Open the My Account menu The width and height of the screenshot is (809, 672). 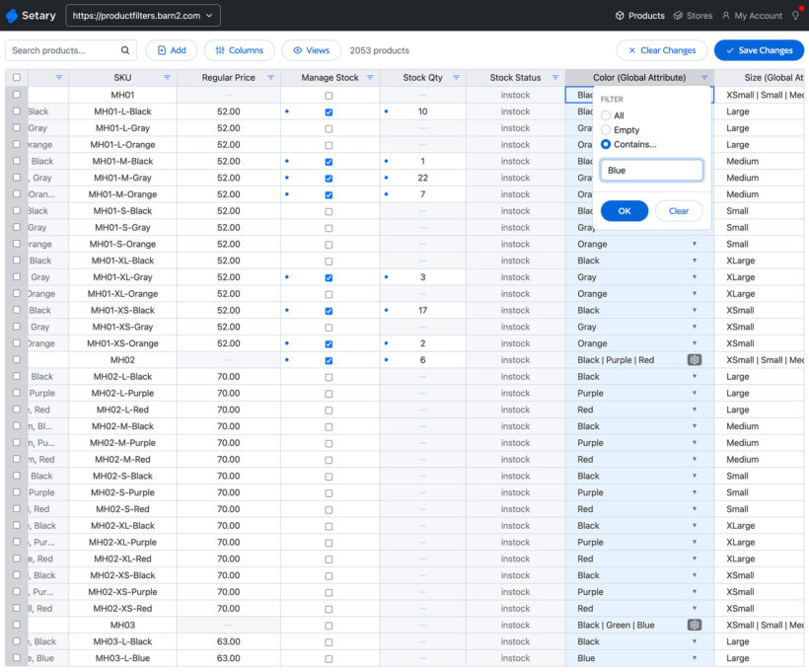coord(752,16)
